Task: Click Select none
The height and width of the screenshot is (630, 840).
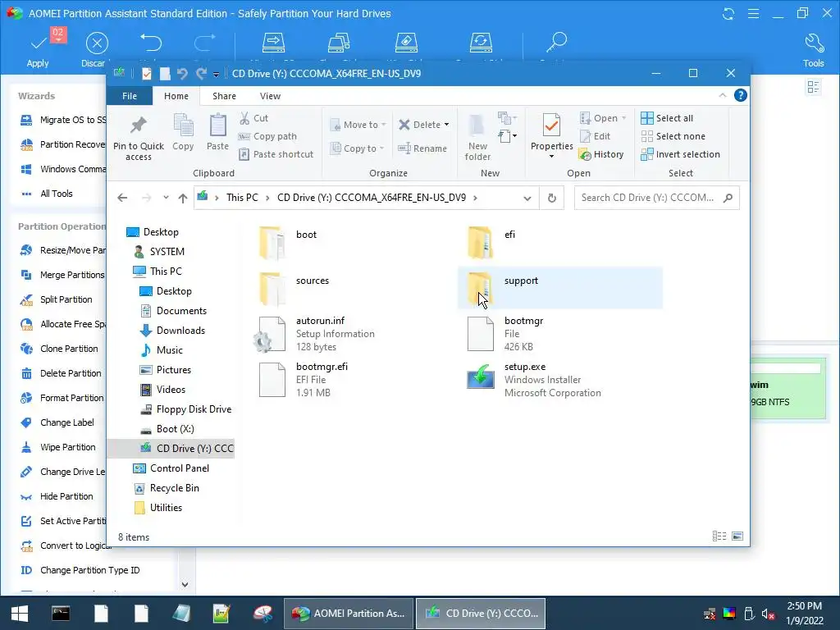Action: point(673,136)
